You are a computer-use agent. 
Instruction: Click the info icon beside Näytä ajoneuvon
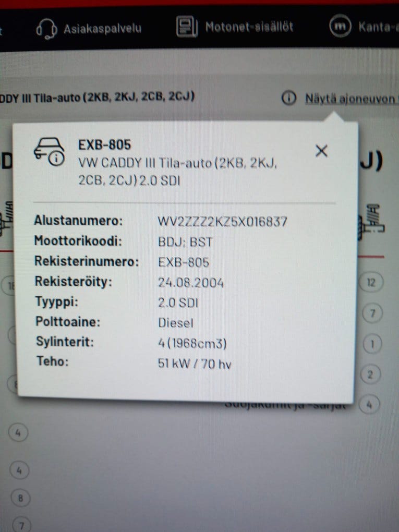click(x=289, y=98)
